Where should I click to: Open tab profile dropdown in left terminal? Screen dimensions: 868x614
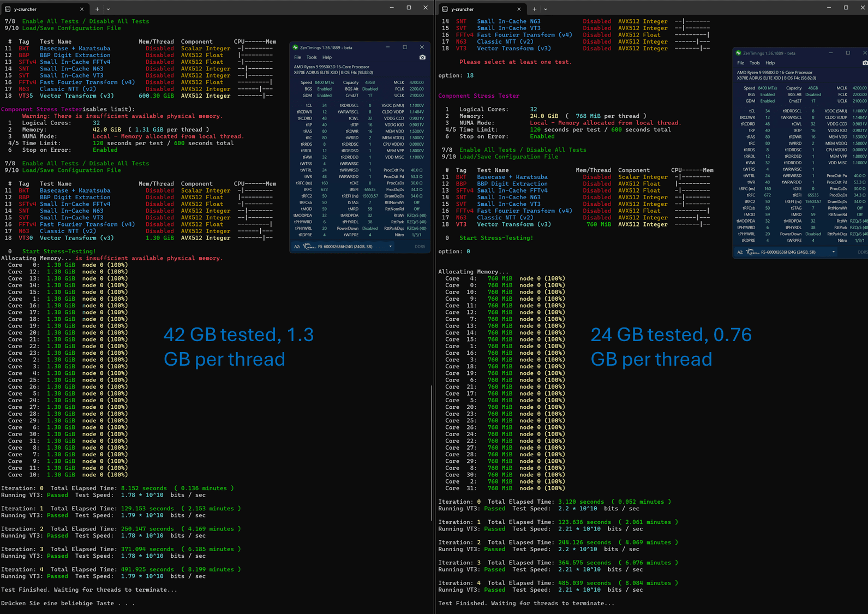tap(108, 9)
